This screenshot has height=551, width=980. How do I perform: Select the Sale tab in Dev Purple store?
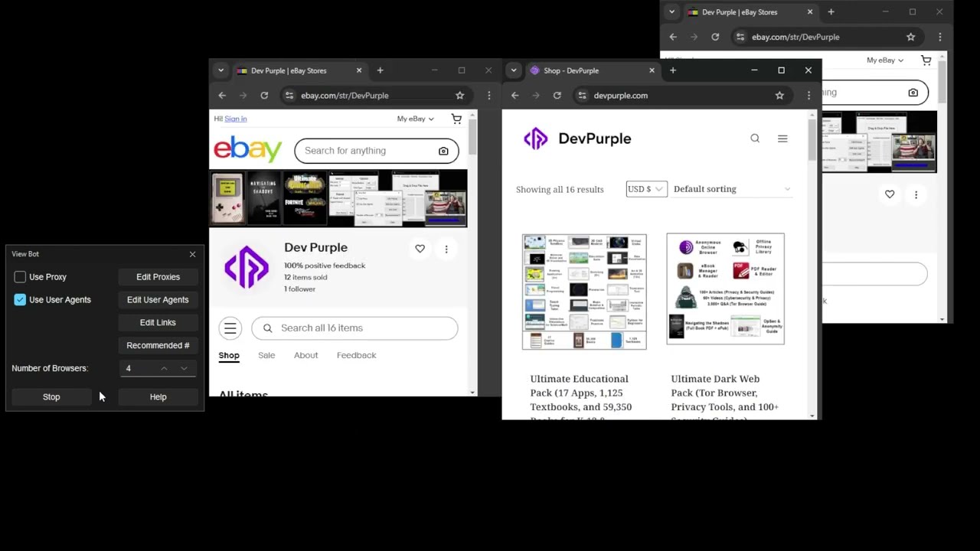click(266, 355)
